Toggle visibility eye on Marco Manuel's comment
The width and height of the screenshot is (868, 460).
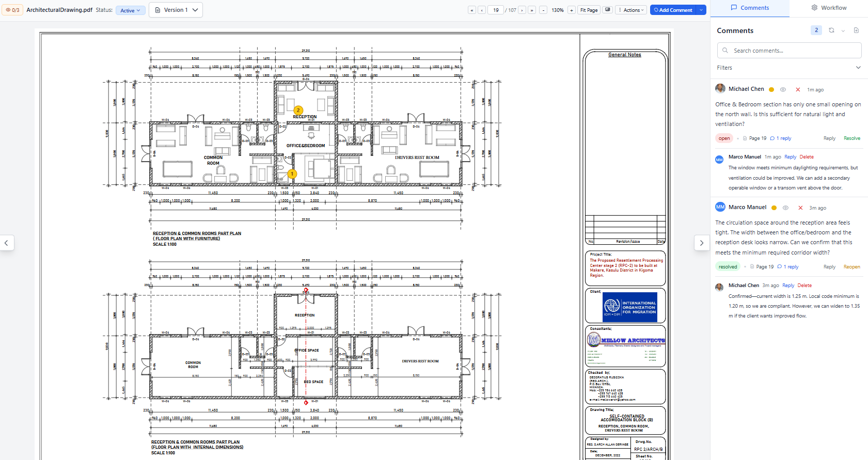point(785,208)
